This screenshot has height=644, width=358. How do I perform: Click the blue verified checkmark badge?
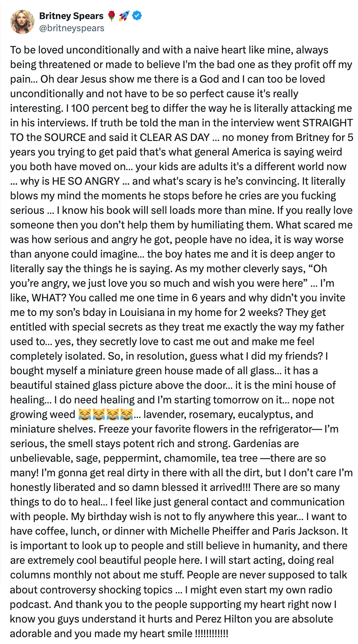pyautogui.click(x=137, y=16)
